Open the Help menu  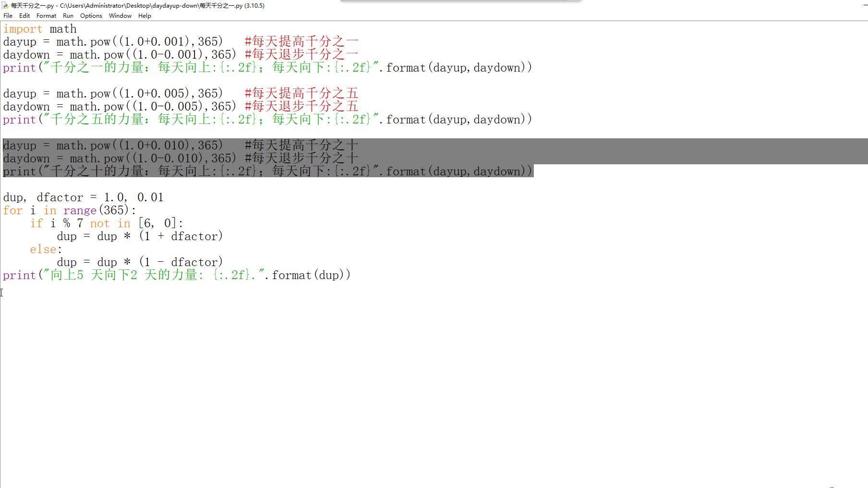144,15
